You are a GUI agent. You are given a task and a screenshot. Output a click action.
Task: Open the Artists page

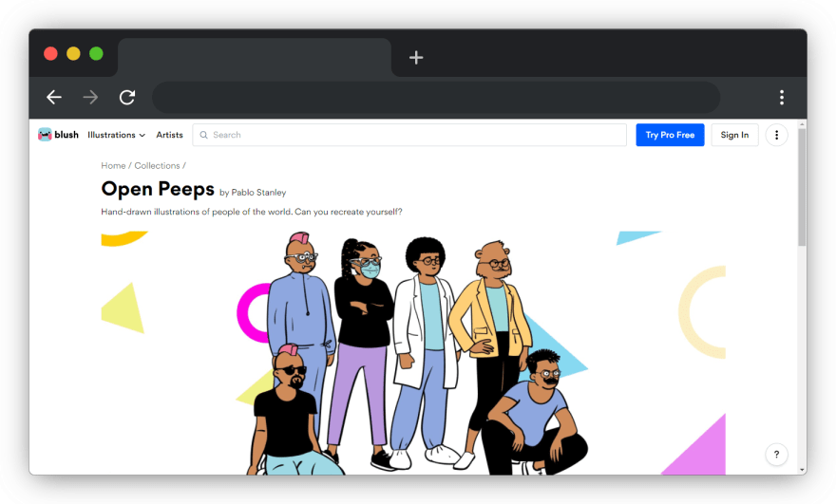(169, 135)
